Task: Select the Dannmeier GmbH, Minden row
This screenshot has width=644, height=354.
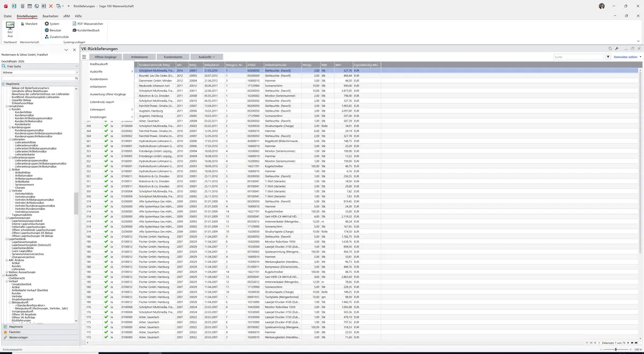Action: (363, 80)
